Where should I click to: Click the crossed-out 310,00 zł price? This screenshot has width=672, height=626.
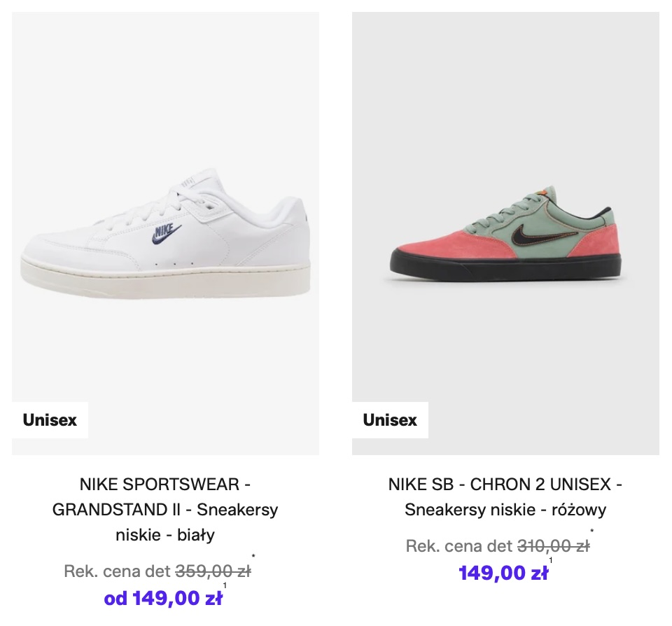point(553,546)
